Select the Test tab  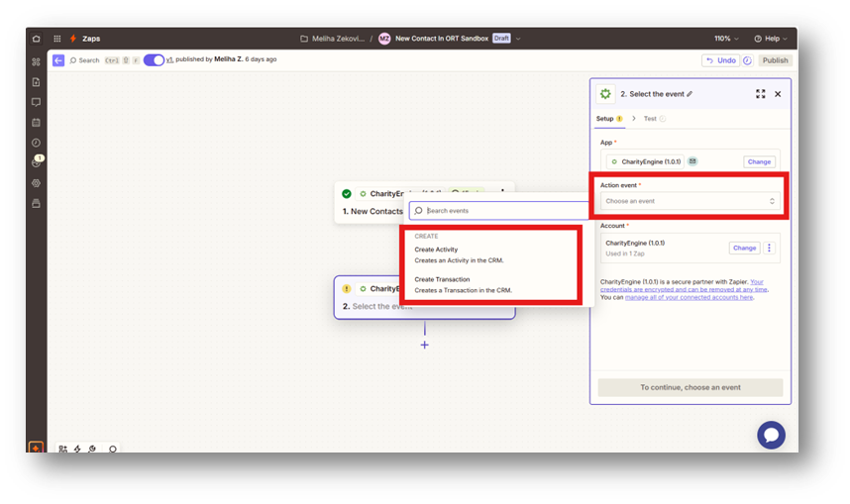click(654, 119)
